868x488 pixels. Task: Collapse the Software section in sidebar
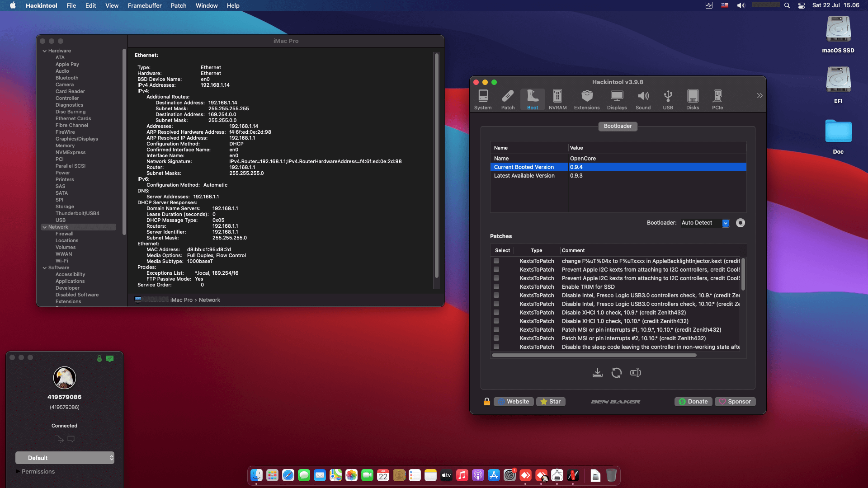click(x=45, y=268)
